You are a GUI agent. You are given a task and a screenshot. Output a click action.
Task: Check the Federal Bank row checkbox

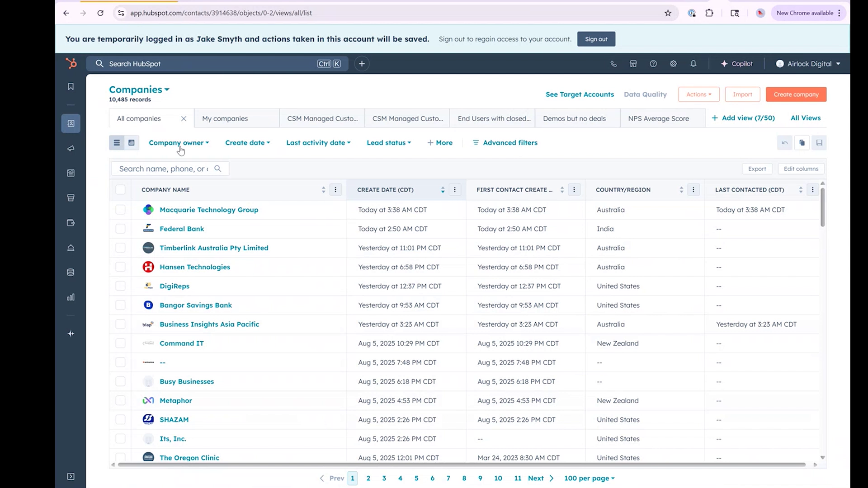[x=120, y=229]
